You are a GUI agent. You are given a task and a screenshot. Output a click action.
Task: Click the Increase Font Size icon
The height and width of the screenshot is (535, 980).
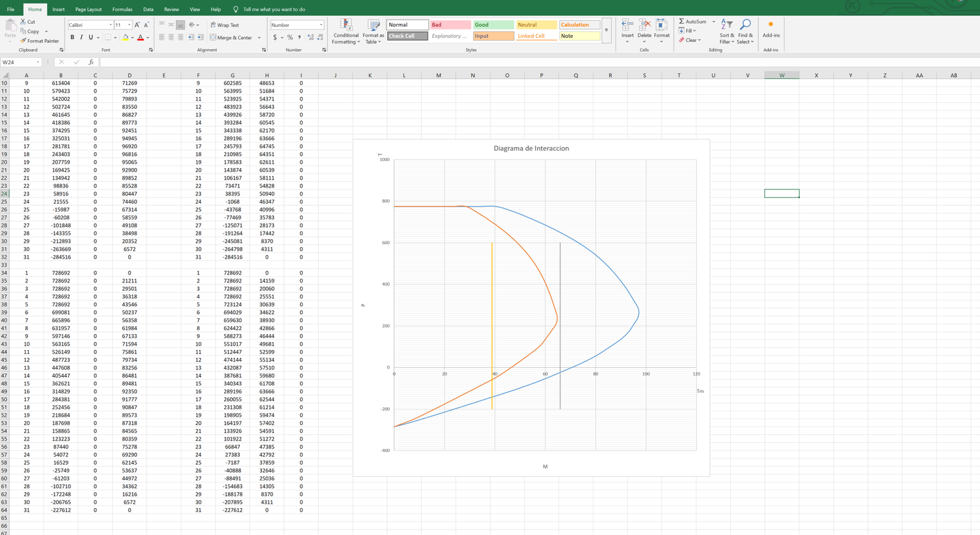click(137, 25)
